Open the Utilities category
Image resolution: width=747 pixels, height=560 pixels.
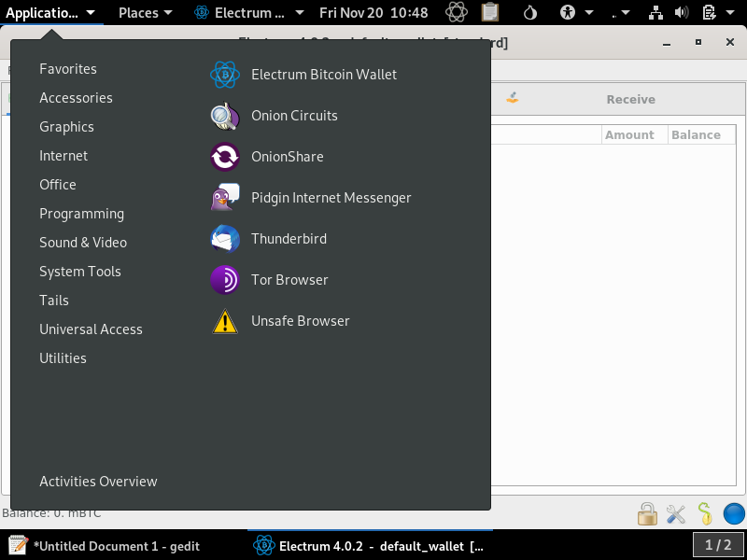tap(63, 358)
